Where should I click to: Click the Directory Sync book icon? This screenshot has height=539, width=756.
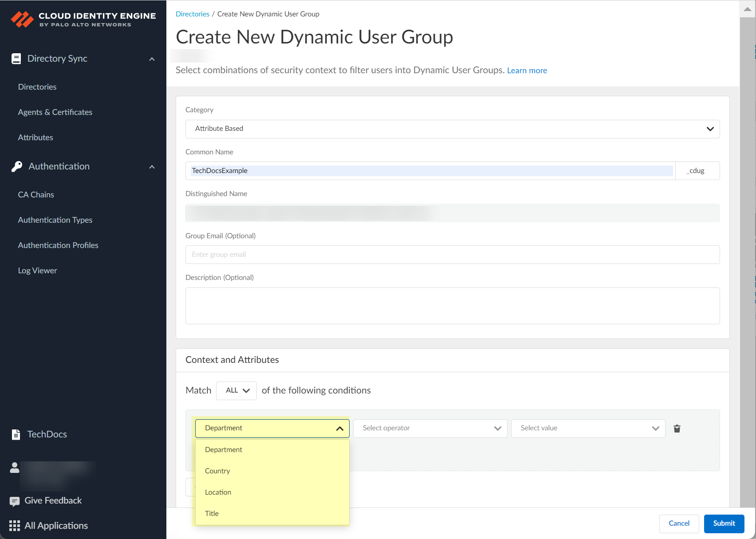(16, 59)
